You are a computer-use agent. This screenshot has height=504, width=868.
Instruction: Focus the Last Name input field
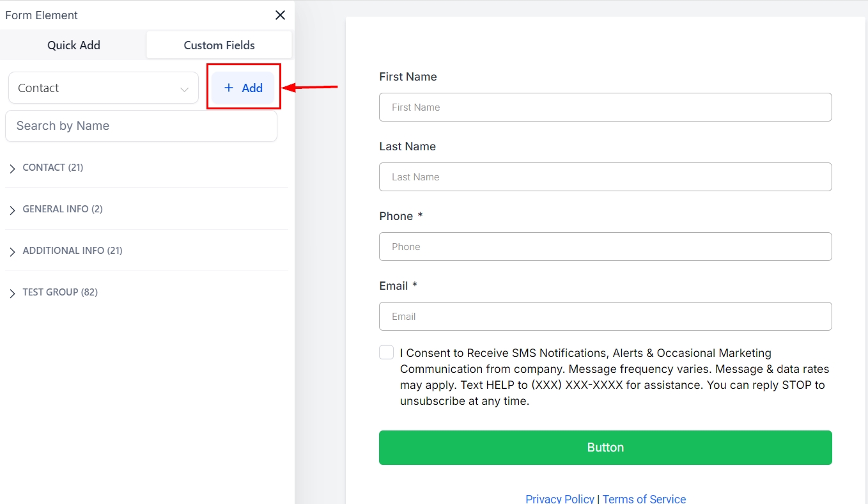[x=605, y=177]
